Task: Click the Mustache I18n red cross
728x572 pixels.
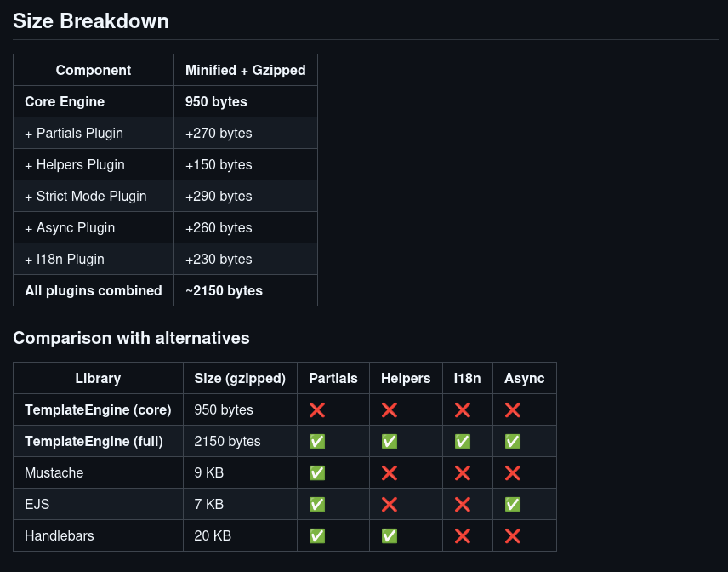Action: pyautogui.click(x=463, y=473)
